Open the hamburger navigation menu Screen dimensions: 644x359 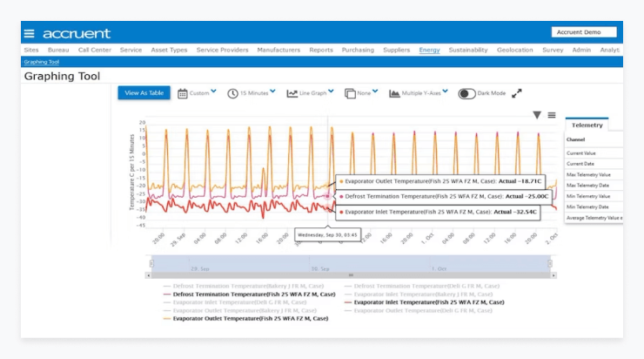click(29, 33)
